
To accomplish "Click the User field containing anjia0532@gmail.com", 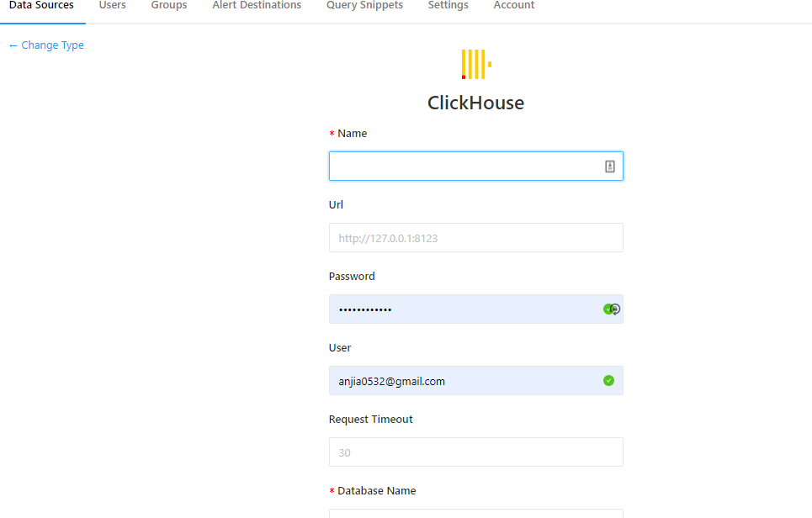I will pyautogui.click(x=476, y=381).
